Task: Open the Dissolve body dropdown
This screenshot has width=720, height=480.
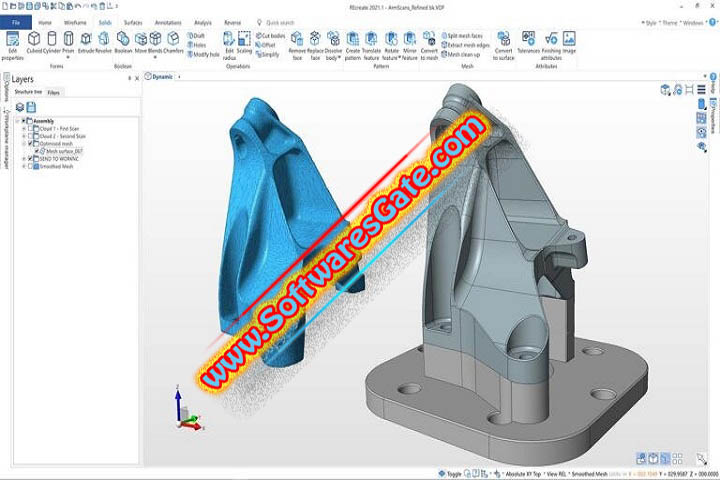Action: coord(332,45)
